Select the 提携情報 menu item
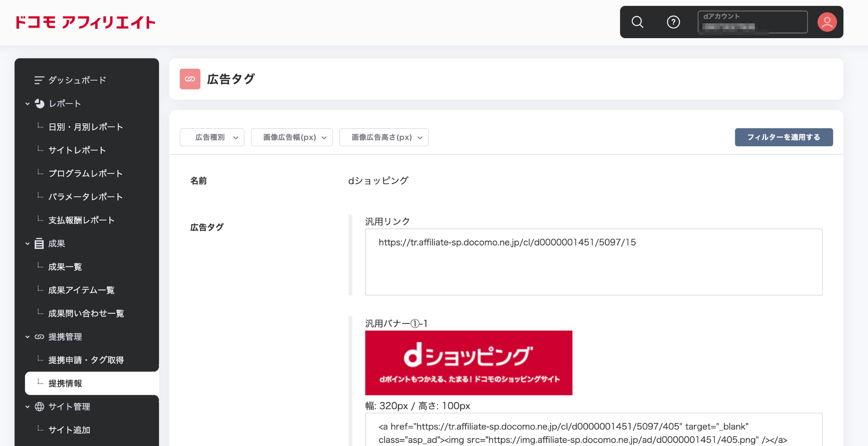The width and height of the screenshot is (868, 446). click(92, 383)
